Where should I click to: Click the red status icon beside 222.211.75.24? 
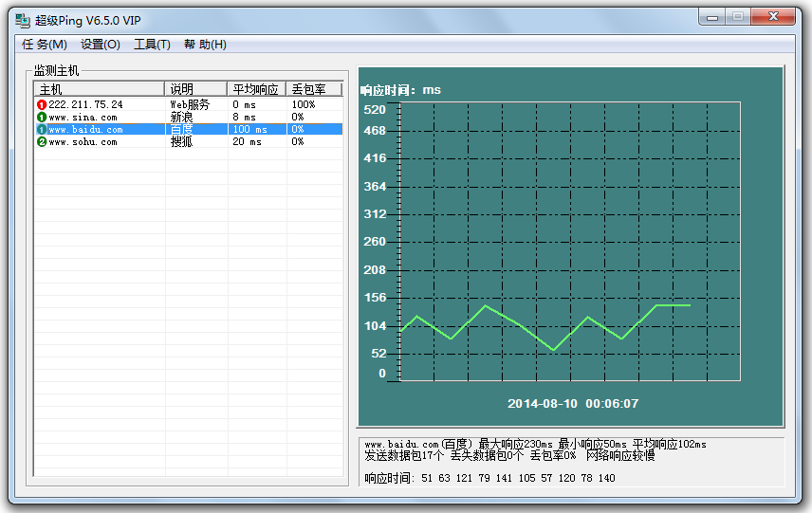point(41,104)
